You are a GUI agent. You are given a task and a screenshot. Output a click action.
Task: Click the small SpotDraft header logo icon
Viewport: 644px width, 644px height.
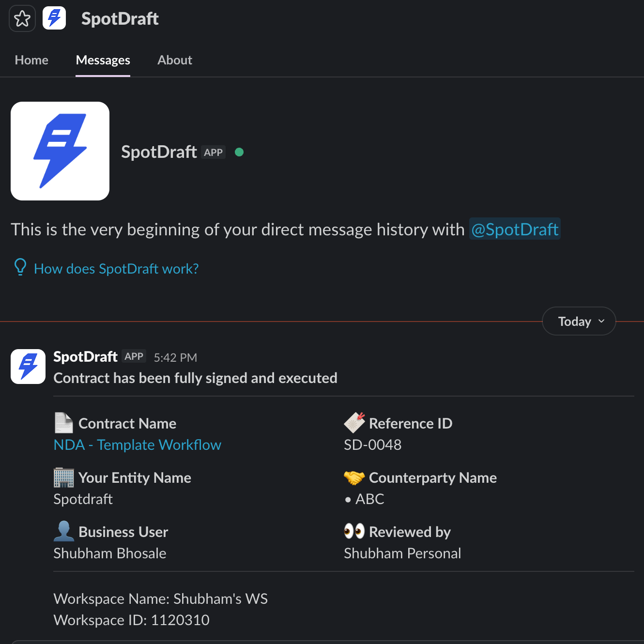tap(54, 18)
